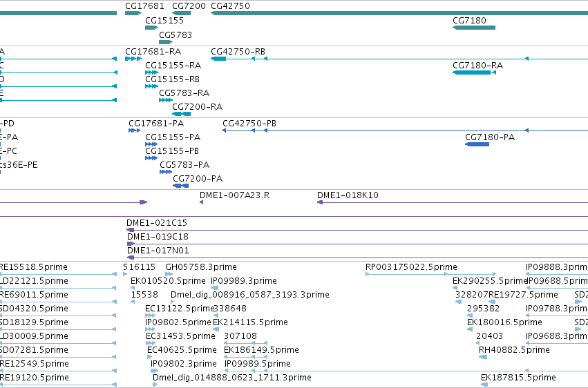Select EST EK180016.5prime label

pyautogui.click(x=504, y=323)
